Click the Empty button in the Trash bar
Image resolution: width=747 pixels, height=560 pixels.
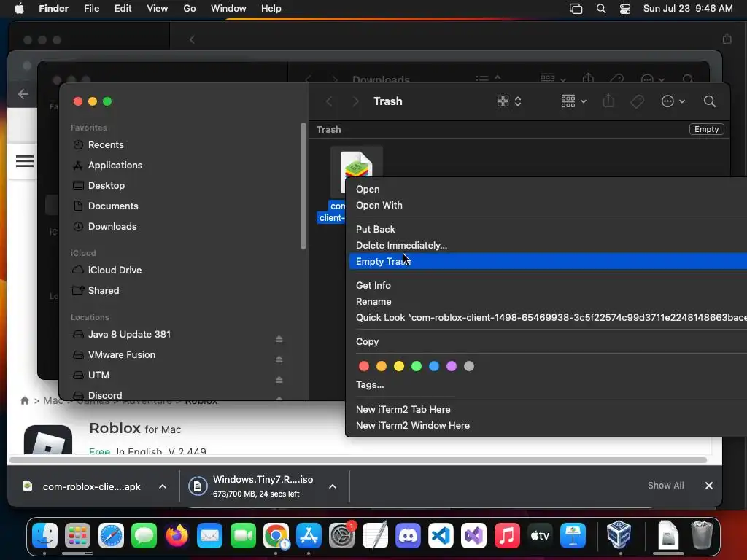pyautogui.click(x=706, y=130)
